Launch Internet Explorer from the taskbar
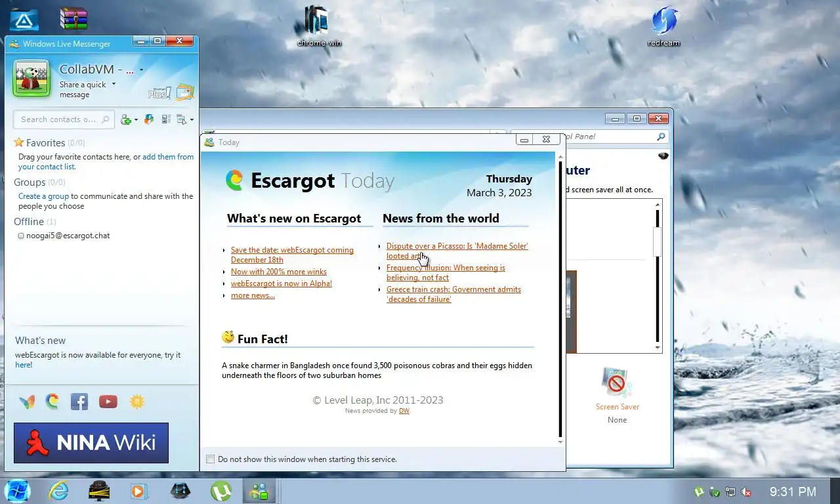The height and width of the screenshot is (504, 840). point(58,491)
